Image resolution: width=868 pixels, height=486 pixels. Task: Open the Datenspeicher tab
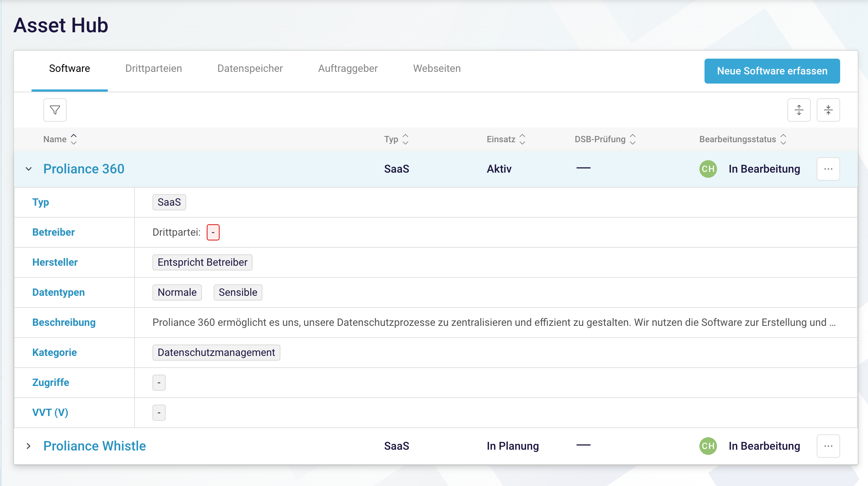250,69
